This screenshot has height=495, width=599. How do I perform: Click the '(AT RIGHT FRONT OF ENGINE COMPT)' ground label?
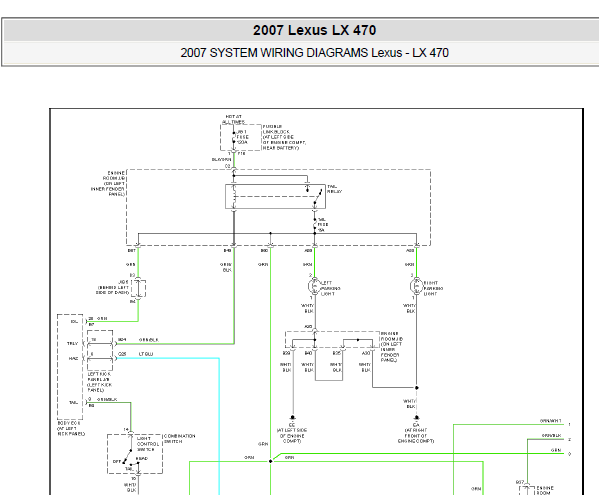(x=416, y=435)
